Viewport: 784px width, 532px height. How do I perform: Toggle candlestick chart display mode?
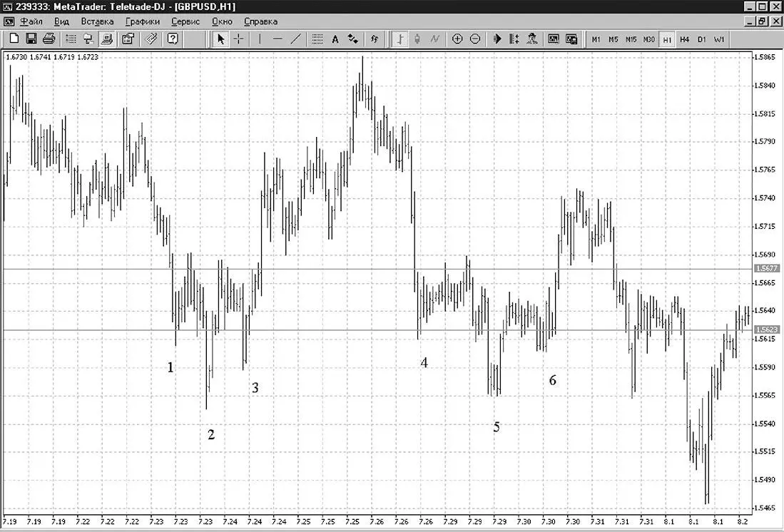point(417,39)
